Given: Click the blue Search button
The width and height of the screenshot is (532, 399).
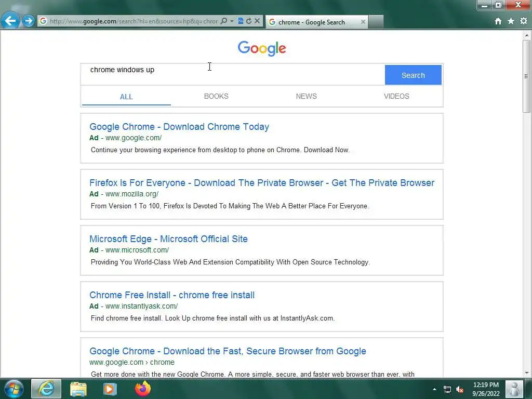Looking at the screenshot, I should point(413,75).
